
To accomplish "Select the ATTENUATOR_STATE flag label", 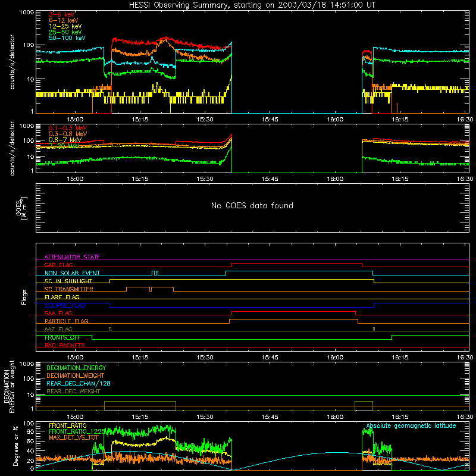I will tap(72, 257).
